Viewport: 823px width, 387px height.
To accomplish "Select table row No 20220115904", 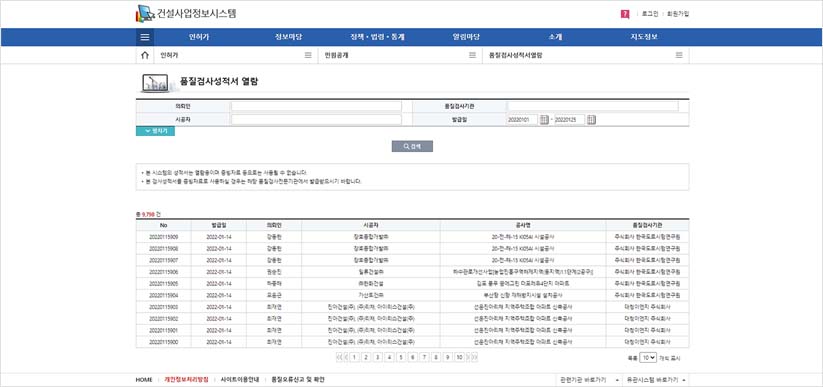I will coord(413,295).
